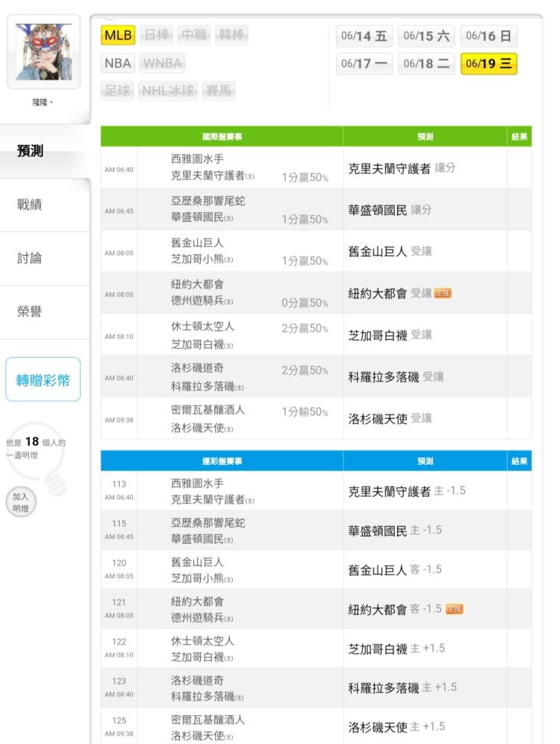This screenshot has width=560, height=744.
Task: Click 洛杉磯道奇 in 國際盤 table
Action: (197, 368)
